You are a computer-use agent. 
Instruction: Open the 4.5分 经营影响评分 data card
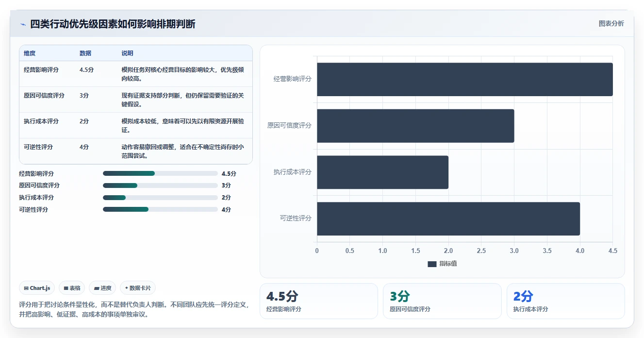[319, 301]
